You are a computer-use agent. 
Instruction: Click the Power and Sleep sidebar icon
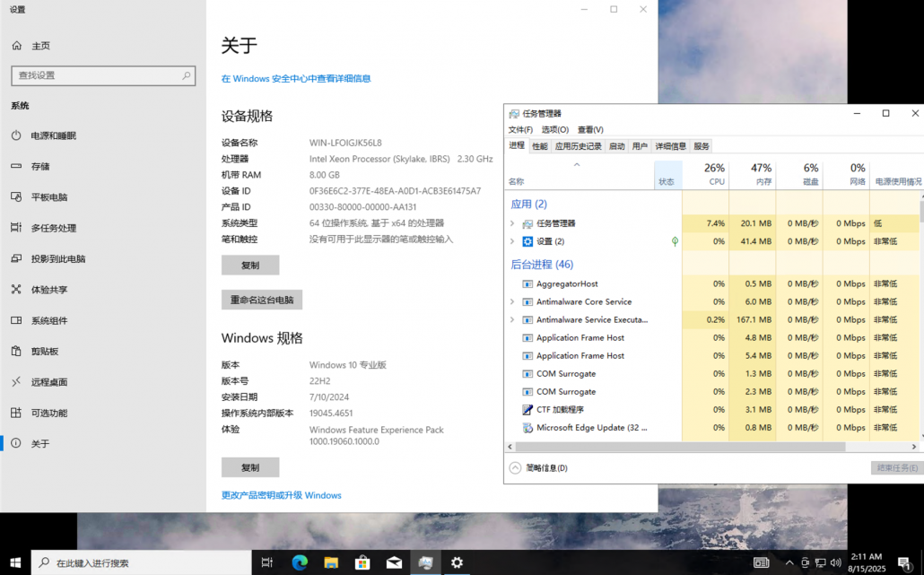pyautogui.click(x=16, y=135)
